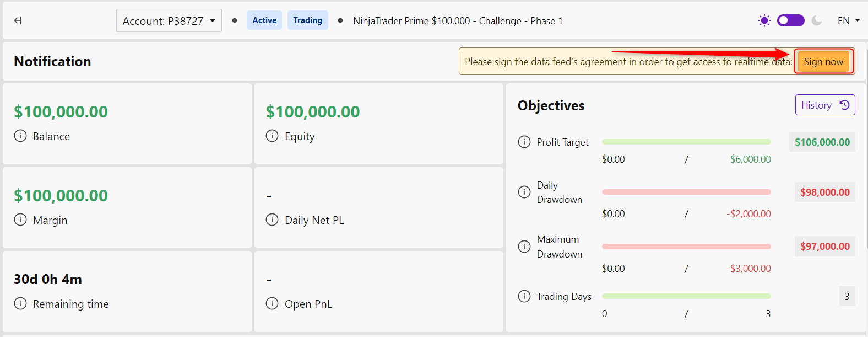The image size is (868, 337).
Task: Click the Active status badge
Action: click(264, 20)
